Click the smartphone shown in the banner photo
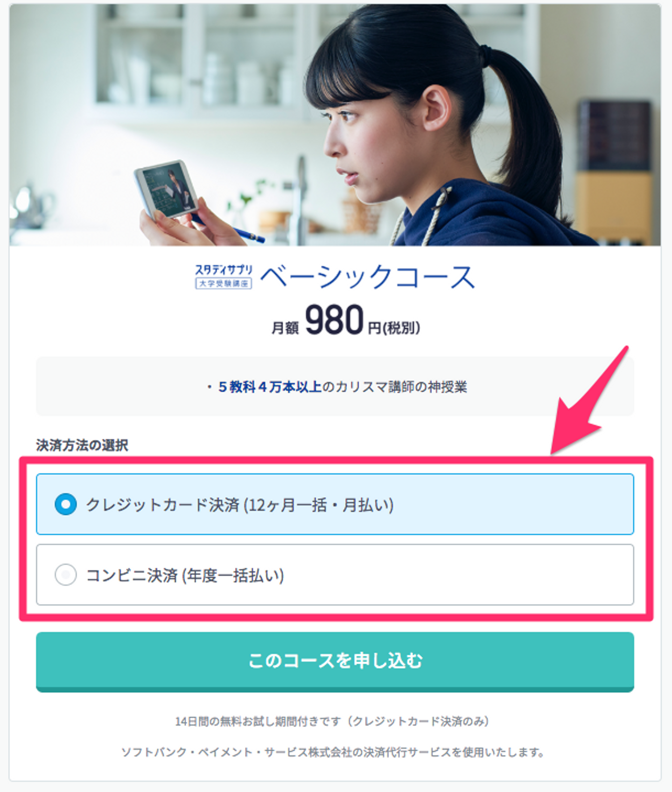Viewport: 672px width, 792px height. coord(167,189)
